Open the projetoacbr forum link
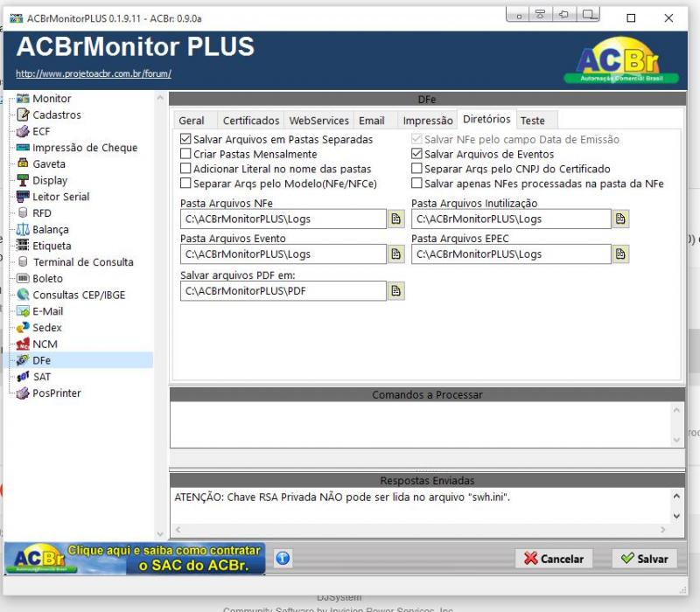Viewport: 700px width, 612px height. 94,73
